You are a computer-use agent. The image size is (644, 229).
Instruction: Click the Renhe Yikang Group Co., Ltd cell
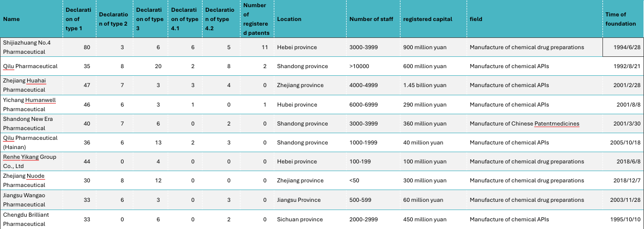point(31,161)
